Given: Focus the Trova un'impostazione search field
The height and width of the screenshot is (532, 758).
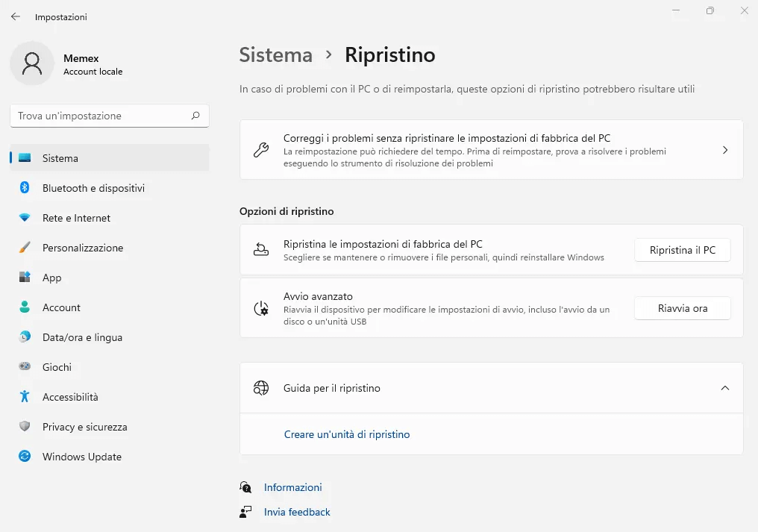Looking at the screenshot, I should [101, 116].
